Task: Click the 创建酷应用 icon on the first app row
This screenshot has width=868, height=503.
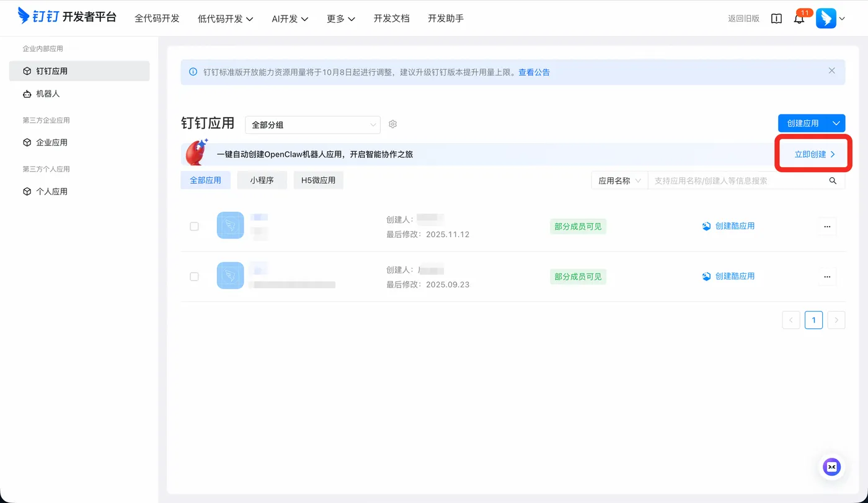Action: [706, 226]
